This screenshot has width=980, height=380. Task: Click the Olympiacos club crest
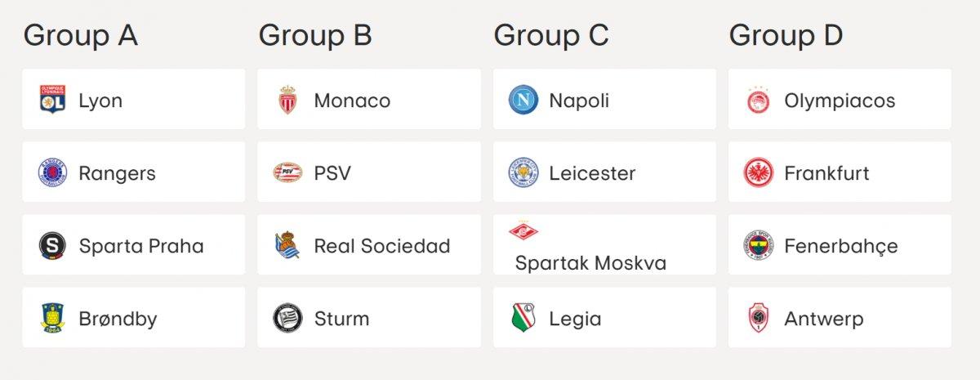coord(758,101)
